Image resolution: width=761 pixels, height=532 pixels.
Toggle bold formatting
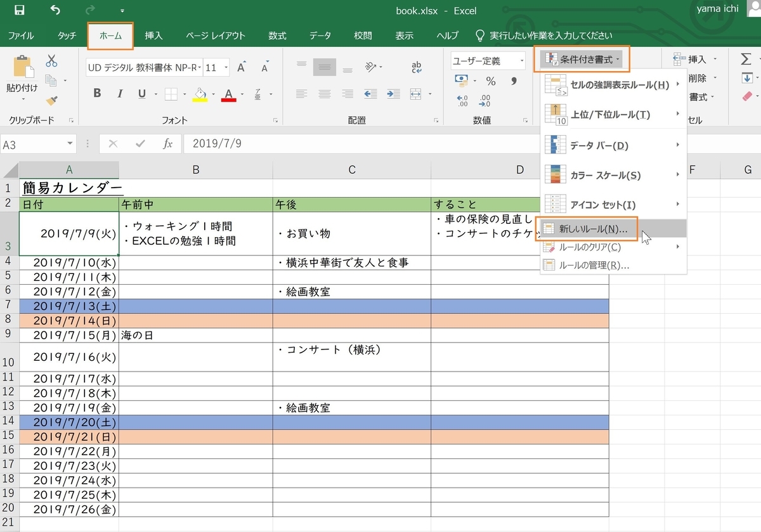click(x=97, y=93)
